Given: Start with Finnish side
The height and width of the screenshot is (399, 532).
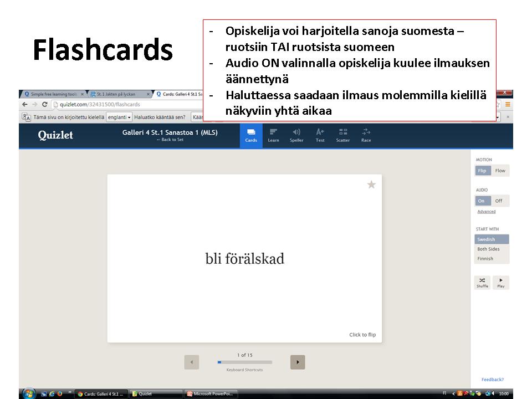Looking at the screenshot, I should click(x=485, y=259).
